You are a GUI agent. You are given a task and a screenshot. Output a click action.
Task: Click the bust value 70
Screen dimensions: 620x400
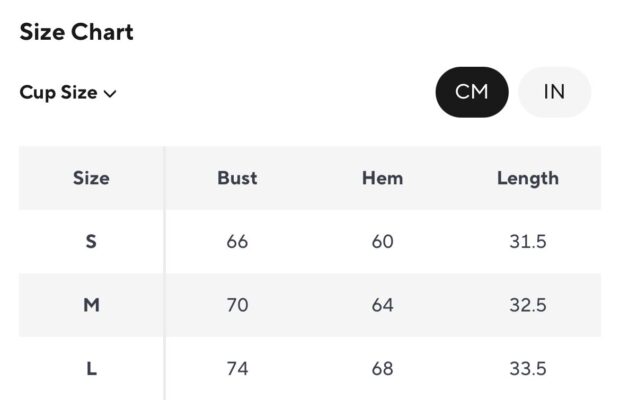tap(237, 305)
